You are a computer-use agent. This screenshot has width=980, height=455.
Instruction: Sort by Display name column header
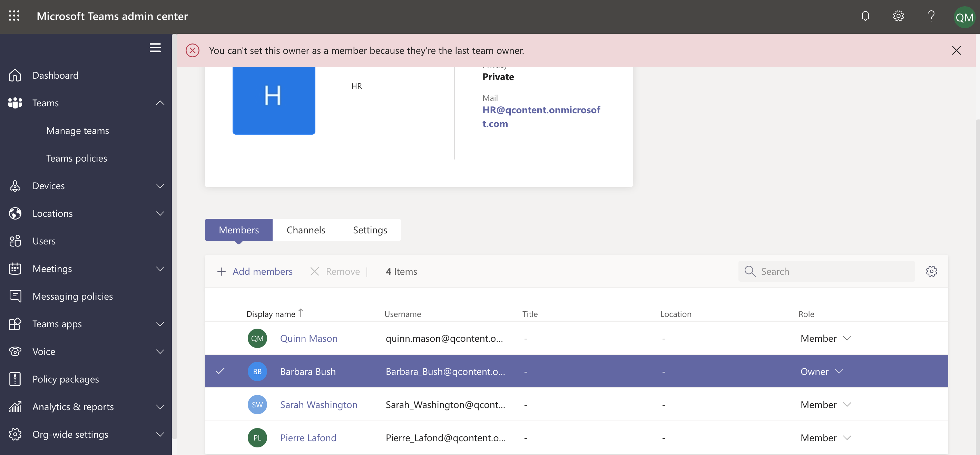(275, 314)
